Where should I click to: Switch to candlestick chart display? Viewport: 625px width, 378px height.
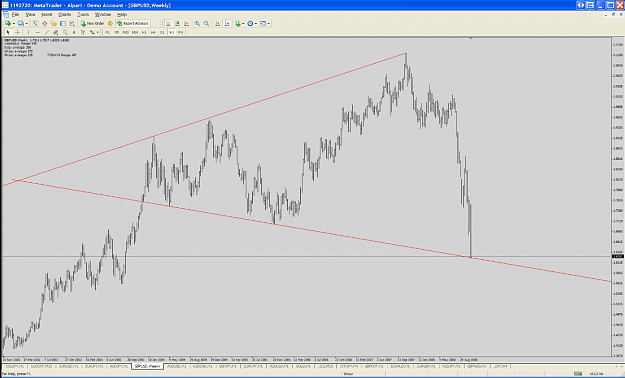pyautogui.click(x=177, y=24)
